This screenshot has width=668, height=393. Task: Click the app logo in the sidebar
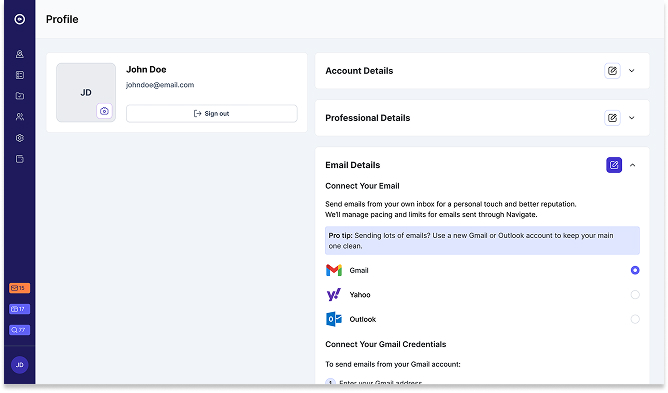pyautogui.click(x=20, y=19)
